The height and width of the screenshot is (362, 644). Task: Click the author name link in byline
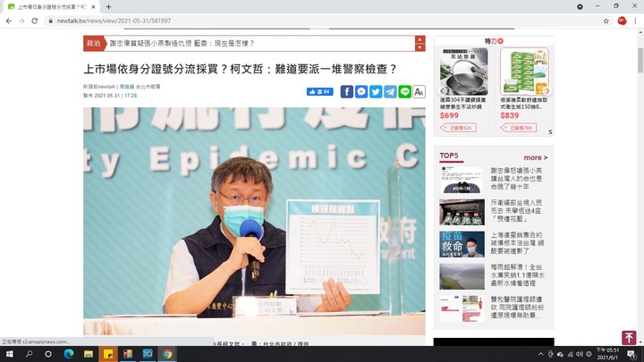point(127,87)
